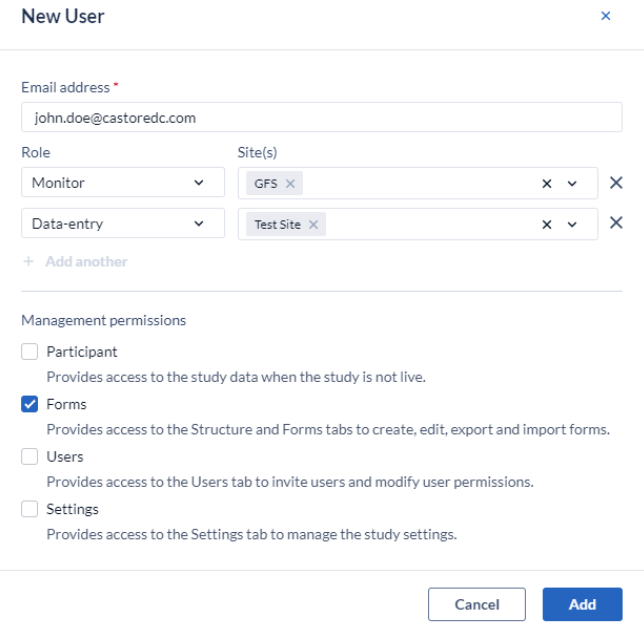Expand the sites list for GFS row
This screenshot has width=644, height=628.
[x=572, y=183]
